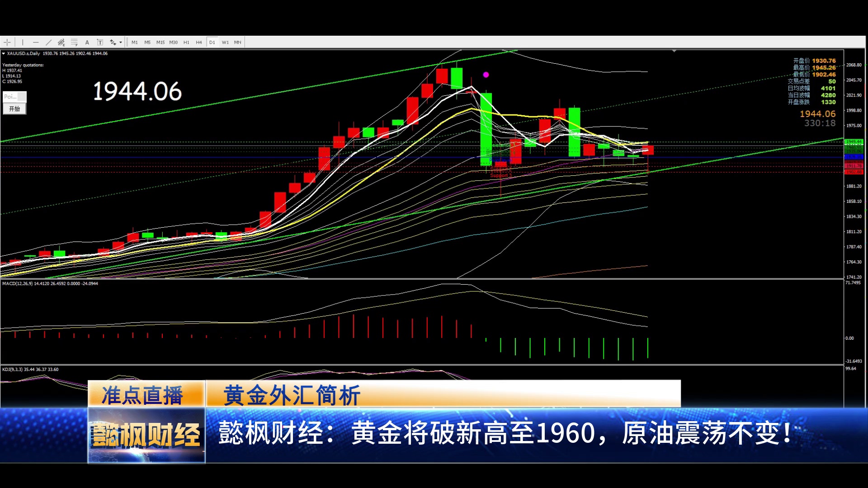868x488 pixels.
Task: Select the text label tool
Action: (x=100, y=42)
